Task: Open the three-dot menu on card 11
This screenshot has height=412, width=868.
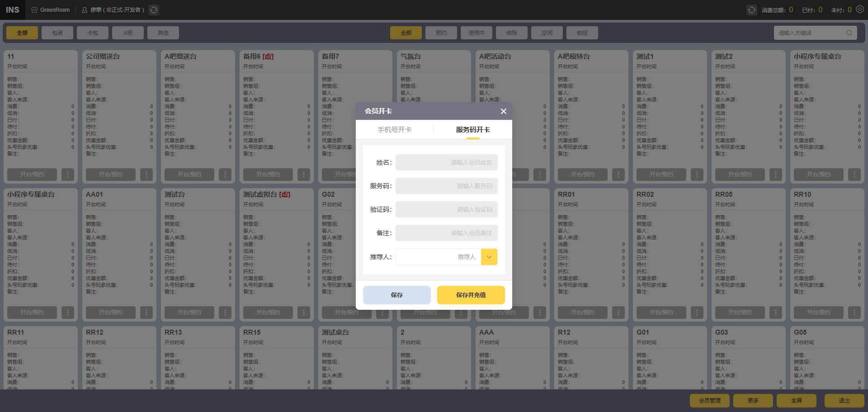Action: [x=68, y=175]
